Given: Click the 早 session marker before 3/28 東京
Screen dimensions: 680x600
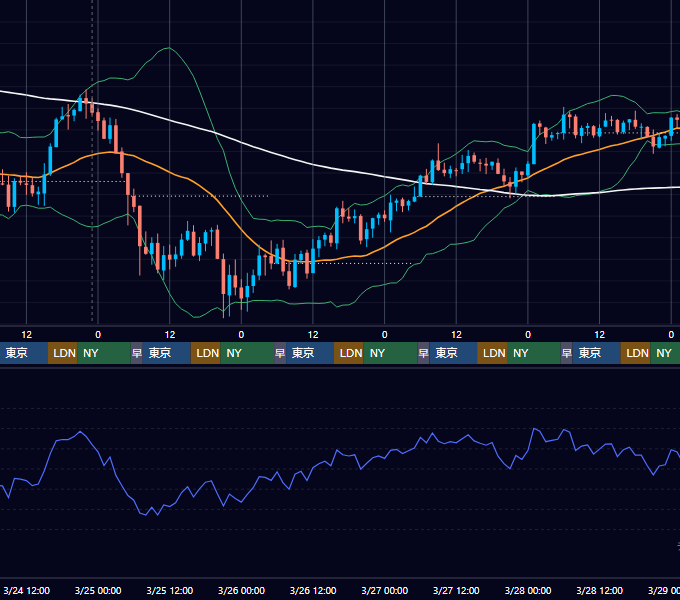Looking at the screenshot, I should (x=566, y=353).
